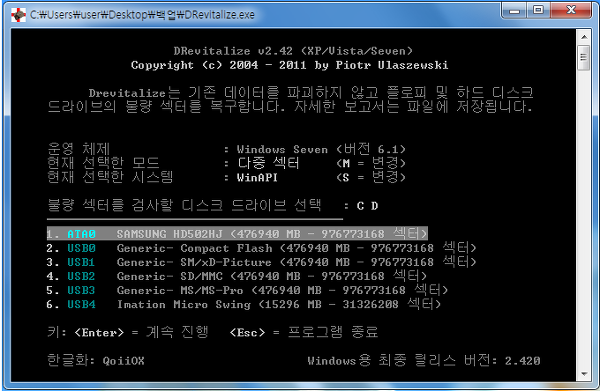600x391 pixels.
Task: Click the "한글화: QoiiOX" credit text
Action: [x=96, y=360]
